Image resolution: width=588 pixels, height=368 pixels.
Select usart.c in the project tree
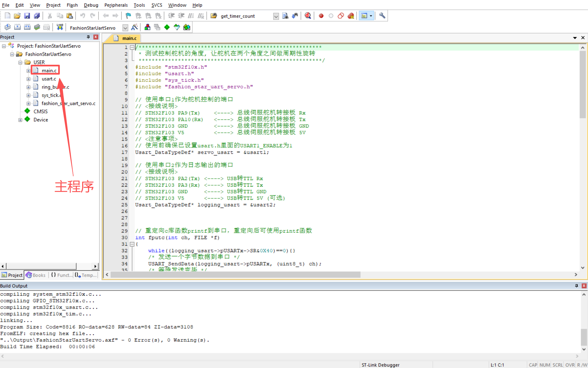(49, 79)
